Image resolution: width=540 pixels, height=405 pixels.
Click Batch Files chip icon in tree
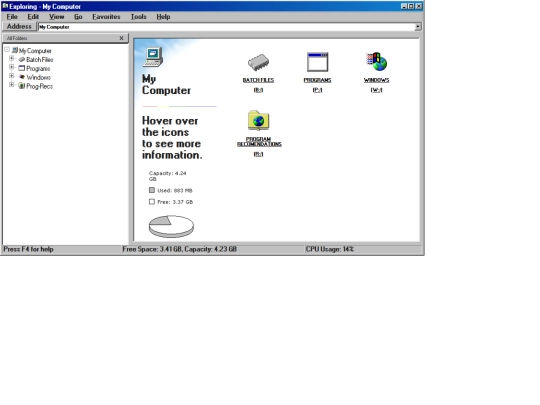(x=22, y=59)
